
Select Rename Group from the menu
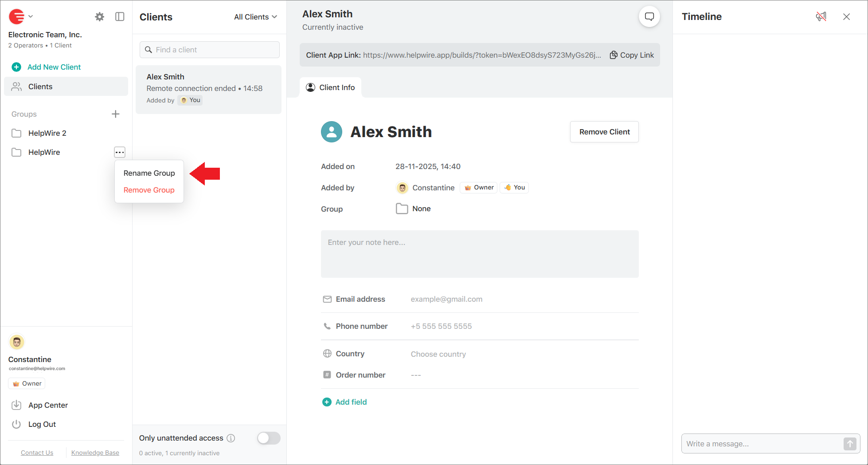[149, 173]
